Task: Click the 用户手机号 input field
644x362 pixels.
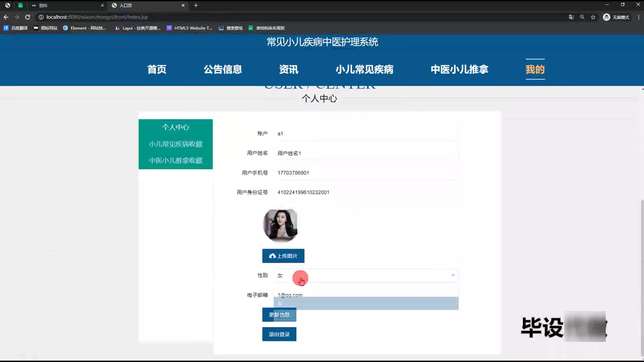Action: [x=366, y=173]
